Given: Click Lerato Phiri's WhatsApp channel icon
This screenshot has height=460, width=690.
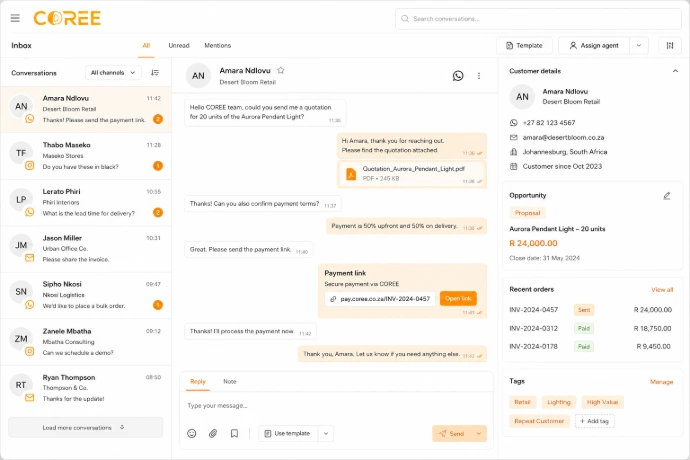Looking at the screenshot, I should (29, 212).
